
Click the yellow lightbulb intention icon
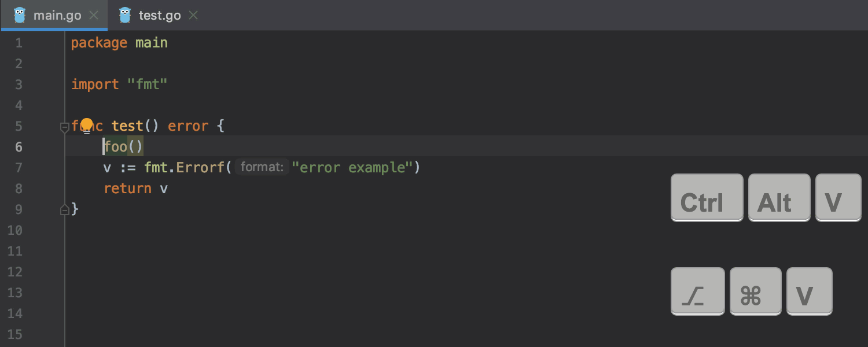click(87, 125)
